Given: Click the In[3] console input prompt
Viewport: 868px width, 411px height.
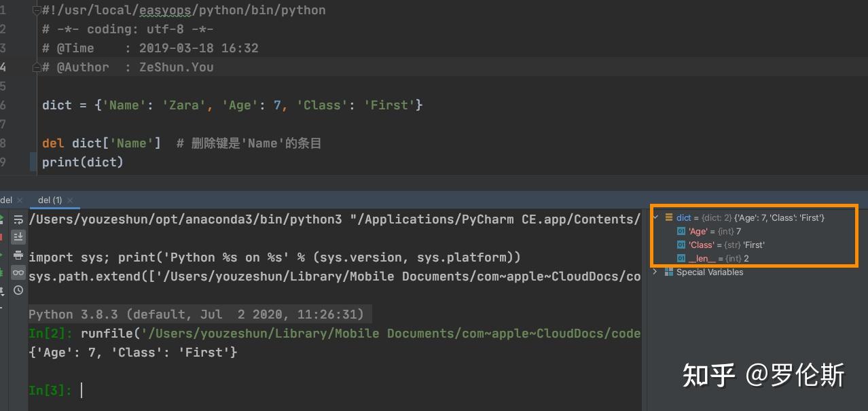Looking at the screenshot, I should 50,391.
